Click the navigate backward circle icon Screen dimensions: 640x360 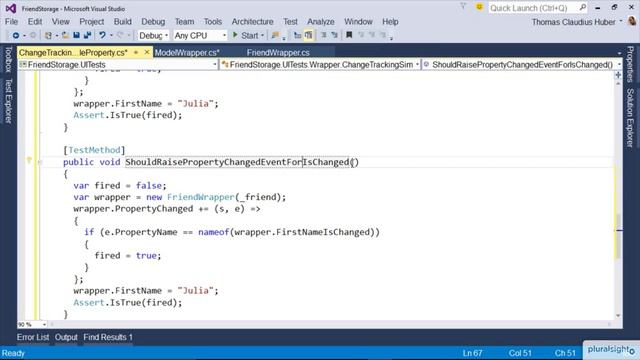[x=16, y=36]
